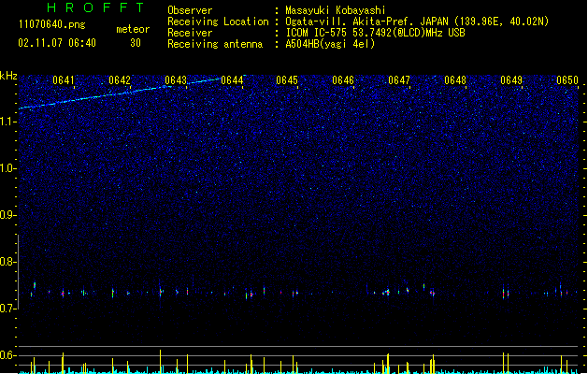
Task: Click the 0.9 kHz axis label
Action: pyautogui.click(x=7, y=215)
